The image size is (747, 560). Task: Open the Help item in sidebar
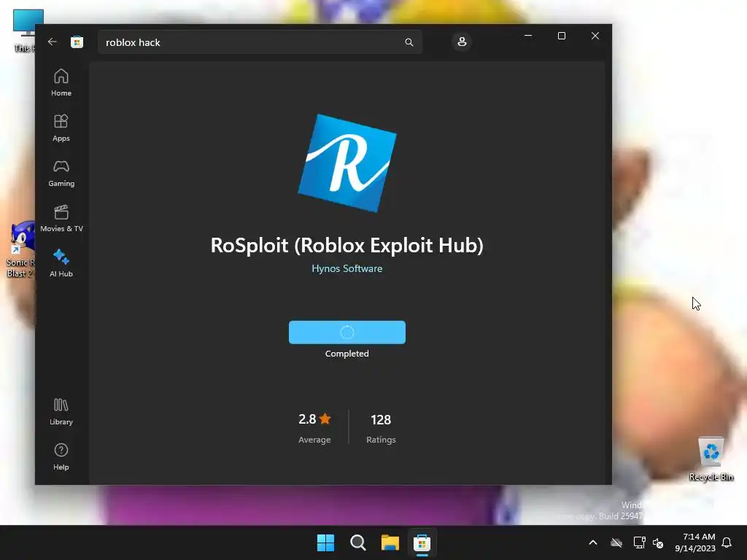pos(61,456)
